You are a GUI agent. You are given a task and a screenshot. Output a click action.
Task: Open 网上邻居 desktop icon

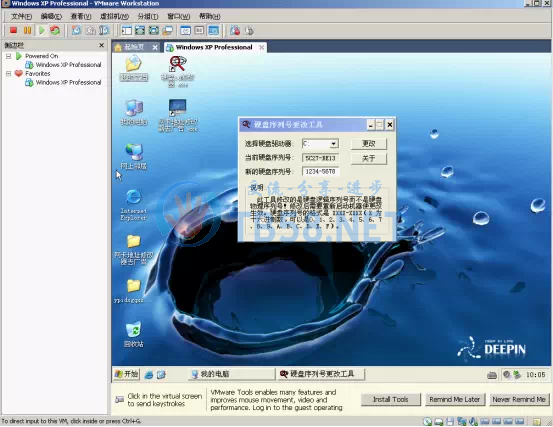(134, 157)
